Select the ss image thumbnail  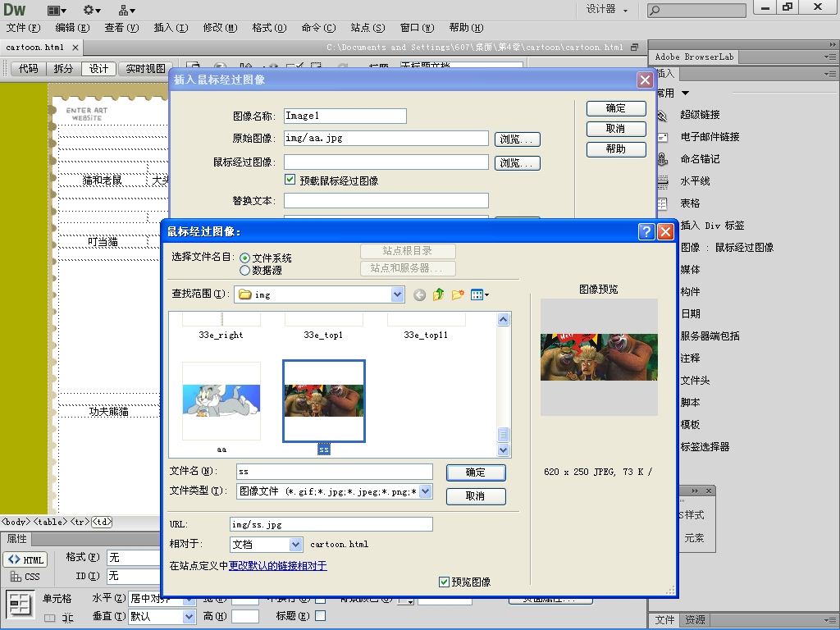[x=323, y=401]
